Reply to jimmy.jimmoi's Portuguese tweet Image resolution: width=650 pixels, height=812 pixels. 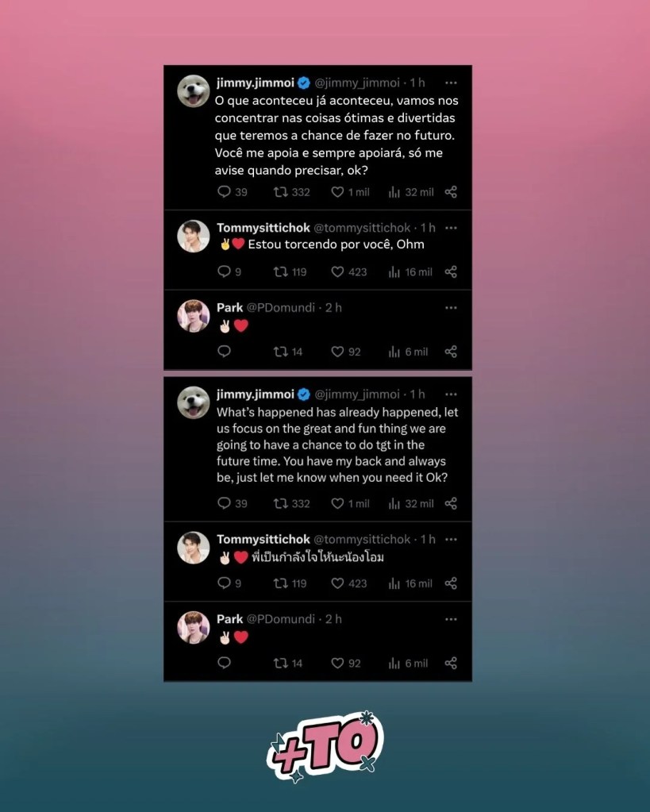coord(232,192)
